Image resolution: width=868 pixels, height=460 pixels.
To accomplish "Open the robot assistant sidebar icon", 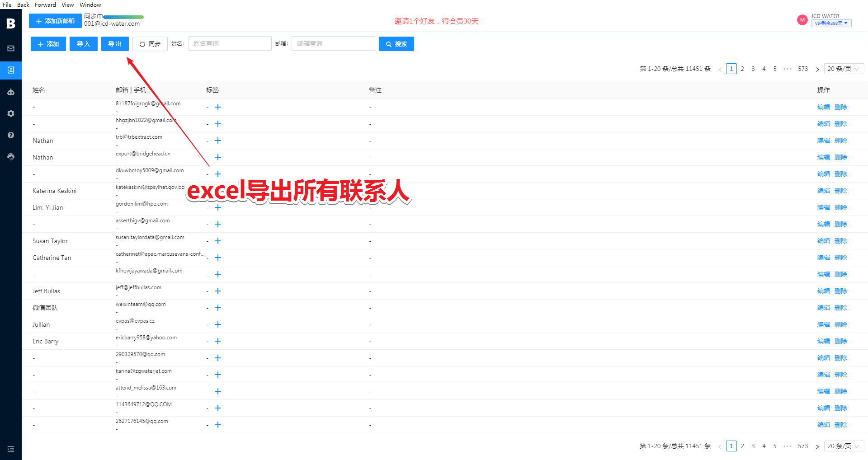I will click(11, 92).
